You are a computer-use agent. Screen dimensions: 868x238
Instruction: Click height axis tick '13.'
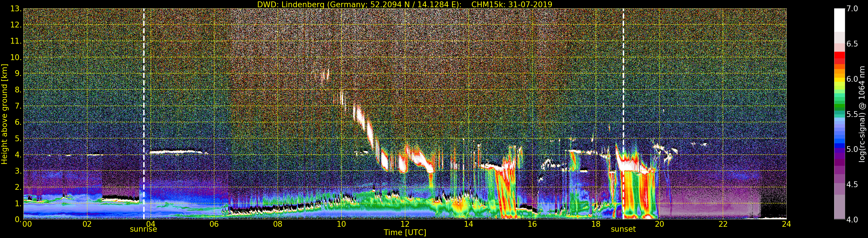pos(16,9)
